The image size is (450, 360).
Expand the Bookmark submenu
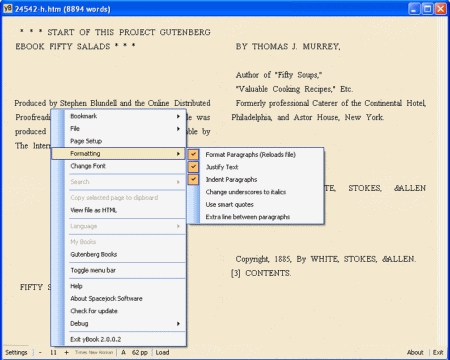[118, 116]
